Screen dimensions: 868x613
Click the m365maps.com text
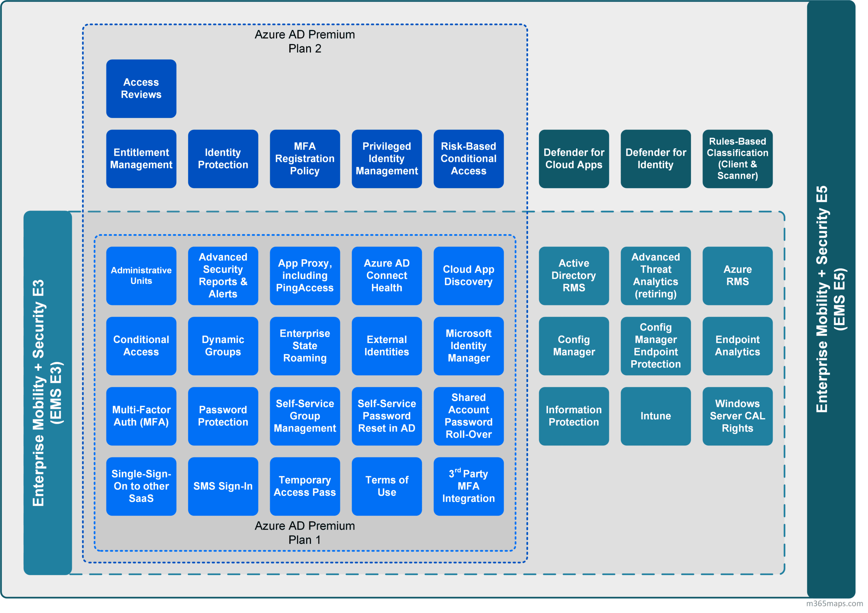pos(835,604)
